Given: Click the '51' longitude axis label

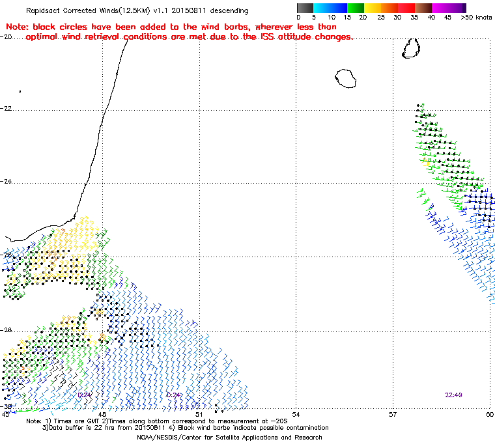Looking at the screenshot, I should tap(199, 414).
